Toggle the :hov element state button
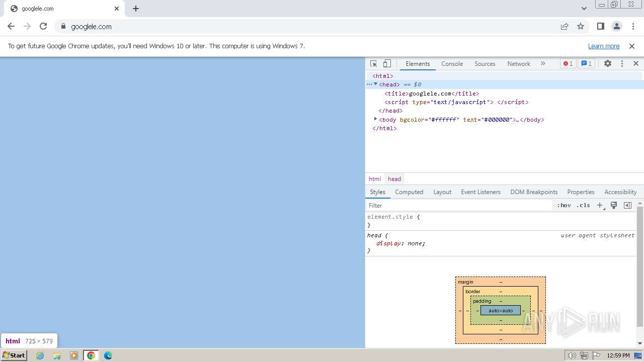This screenshot has height=362, width=644. [563, 205]
